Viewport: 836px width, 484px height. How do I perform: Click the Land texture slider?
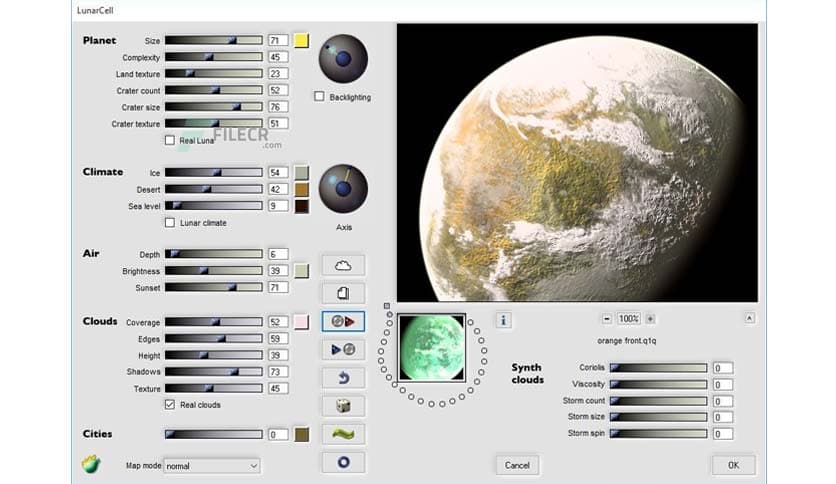[214, 73]
